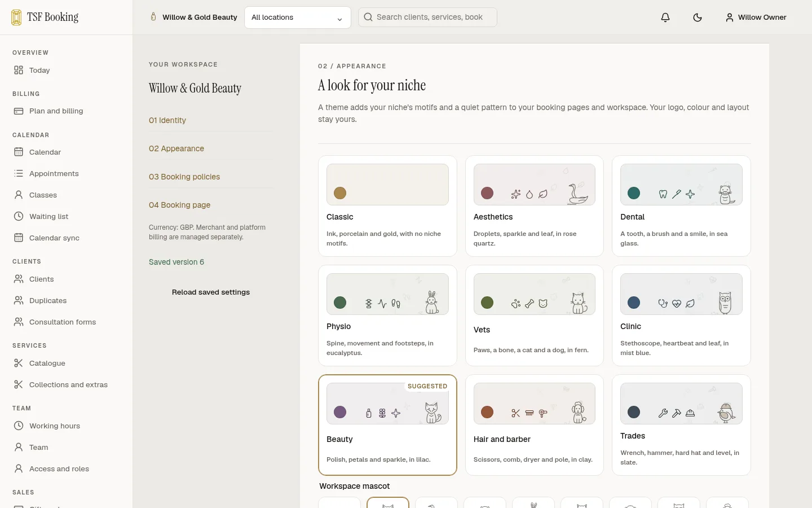Image resolution: width=812 pixels, height=508 pixels.
Task: Pick the suggested Beauty theme
Action: point(387,425)
